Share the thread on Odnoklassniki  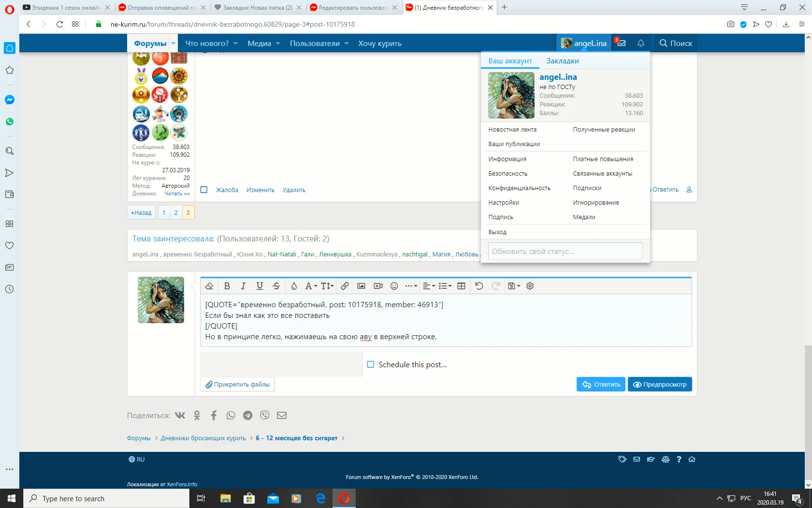click(x=197, y=415)
